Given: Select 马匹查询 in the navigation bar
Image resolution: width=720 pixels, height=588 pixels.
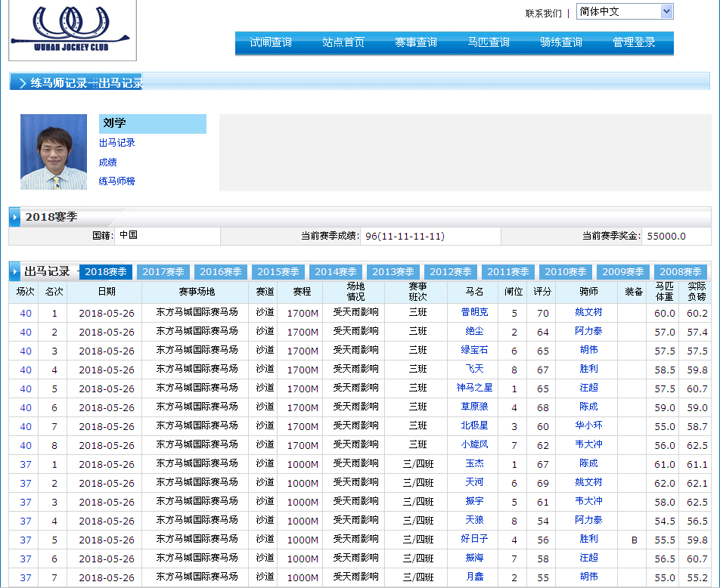Looking at the screenshot, I should pyautogui.click(x=489, y=42).
